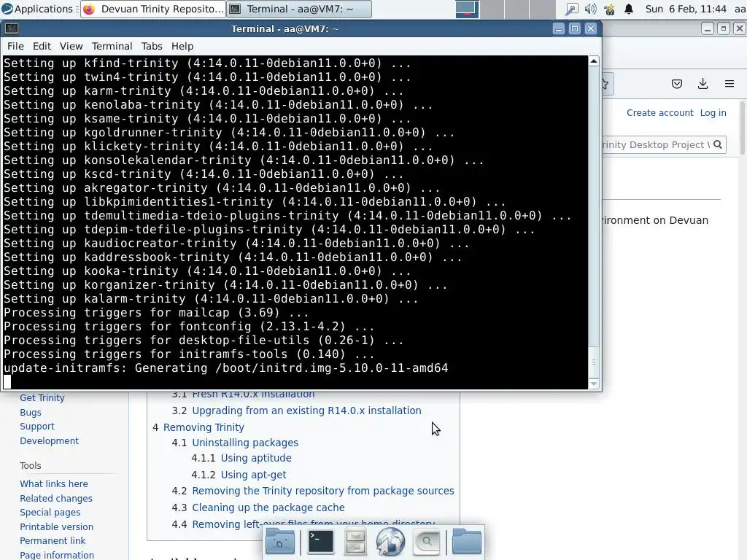Open the Help menu in Terminal

pos(182,46)
